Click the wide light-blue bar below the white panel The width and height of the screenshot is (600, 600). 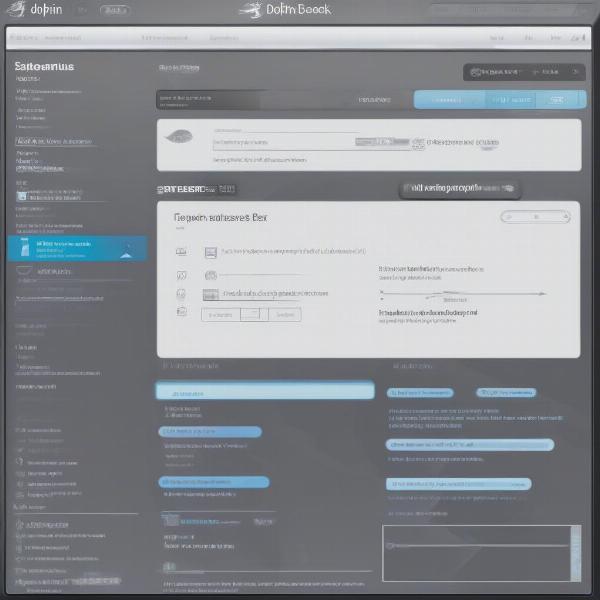(265, 391)
